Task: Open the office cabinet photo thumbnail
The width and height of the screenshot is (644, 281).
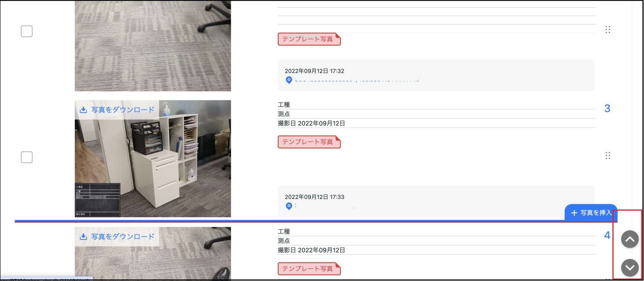Action: (x=153, y=159)
